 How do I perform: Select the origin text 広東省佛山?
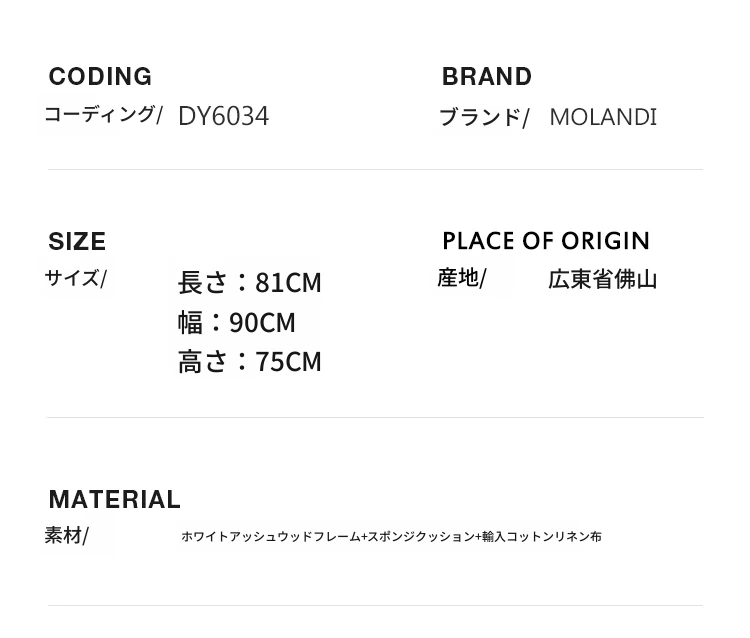602,279
